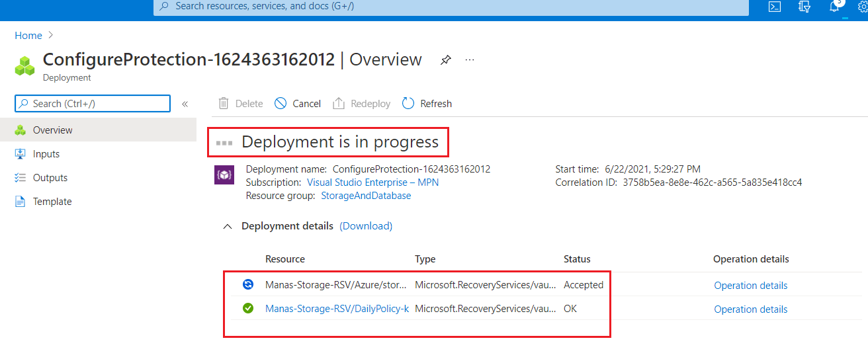Image resolution: width=868 pixels, height=361 pixels.
Task: Download the deployment details
Action: (x=366, y=226)
